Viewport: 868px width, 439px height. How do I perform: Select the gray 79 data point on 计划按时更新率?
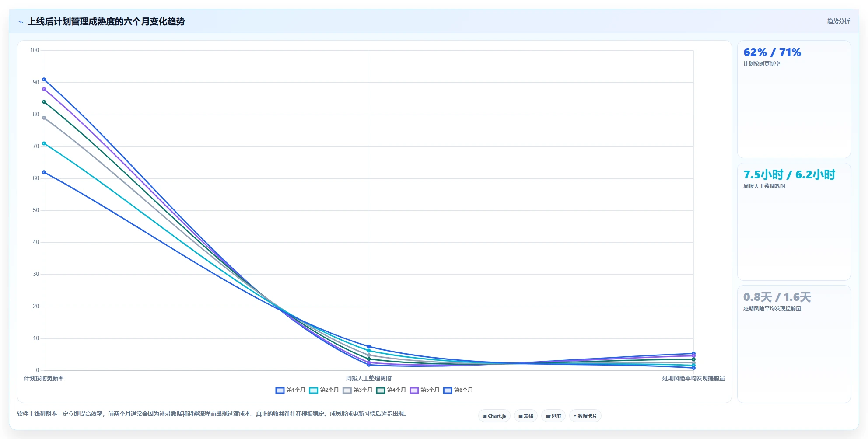[44, 118]
